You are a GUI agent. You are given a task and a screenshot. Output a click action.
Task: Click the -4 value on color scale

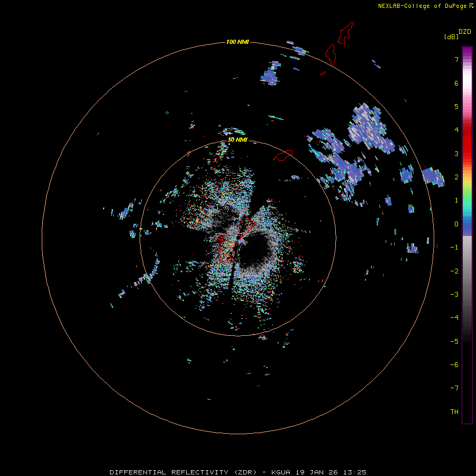(454, 318)
